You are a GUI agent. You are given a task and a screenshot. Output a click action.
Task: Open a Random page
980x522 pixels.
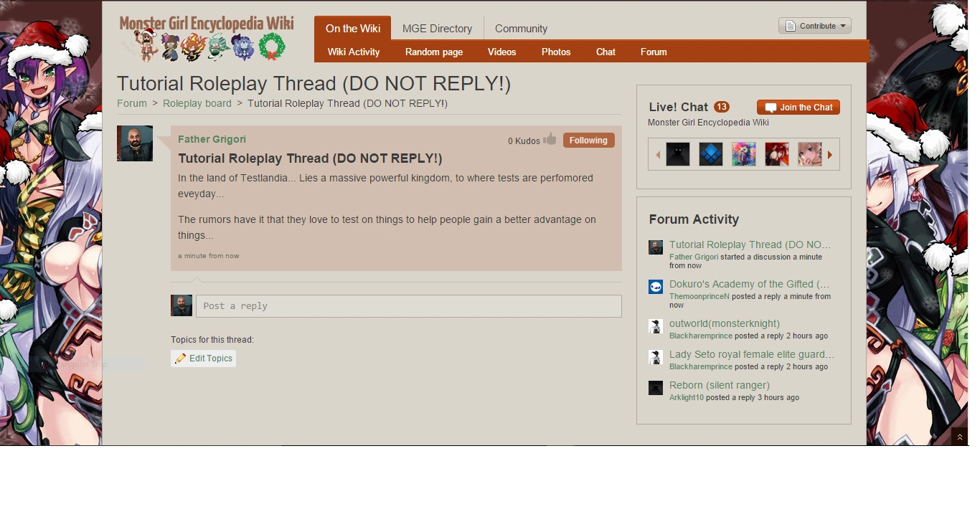(x=434, y=52)
